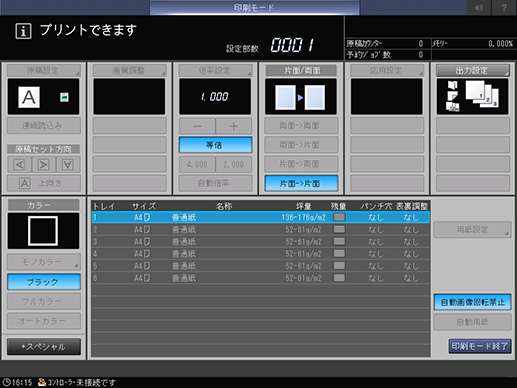Select tray 6 row in paper list
The width and height of the screenshot is (517, 388).
click(260, 278)
